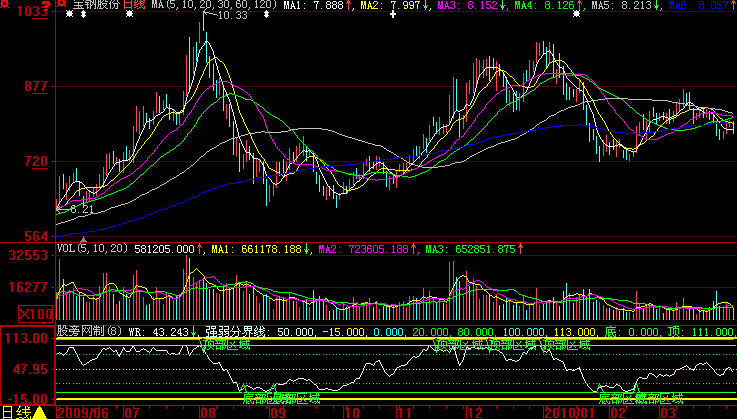Switch period using the bottom-left 日线 tab
737x419 pixels.
point(15,411)
